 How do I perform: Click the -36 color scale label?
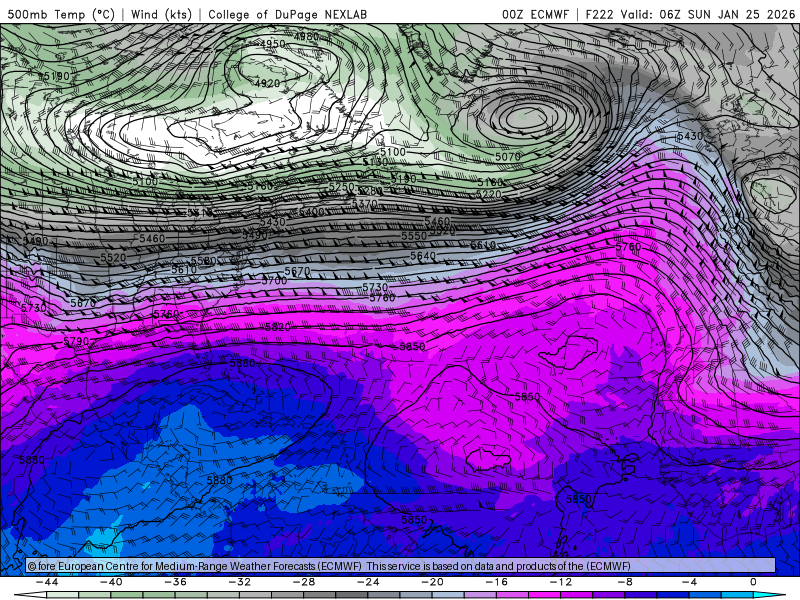point(176,582)
